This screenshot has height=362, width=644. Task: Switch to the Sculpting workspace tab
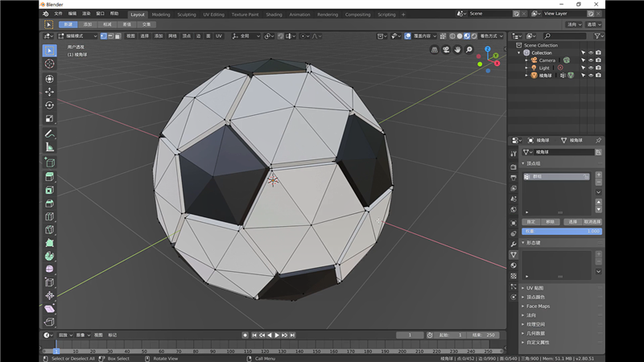(187, 14)
